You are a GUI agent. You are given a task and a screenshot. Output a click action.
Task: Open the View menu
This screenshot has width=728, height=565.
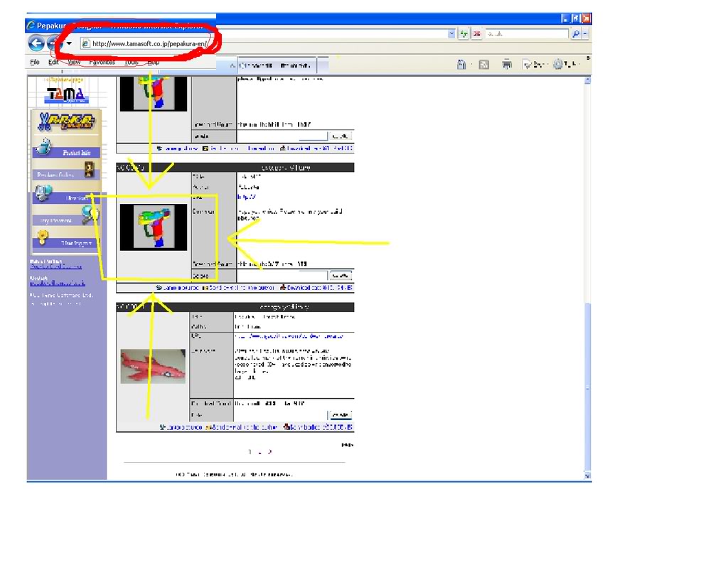[74, 62]
